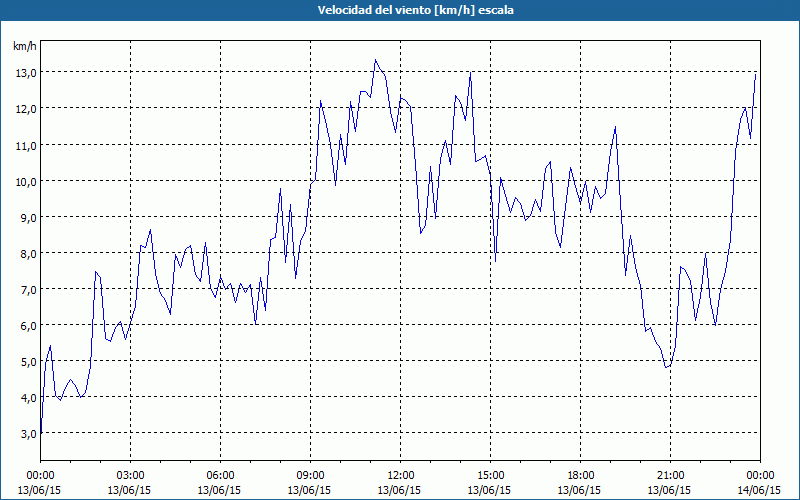The image size is (800, 500).
Task: Click the 4,0 y-axis value
Action: 27,398
